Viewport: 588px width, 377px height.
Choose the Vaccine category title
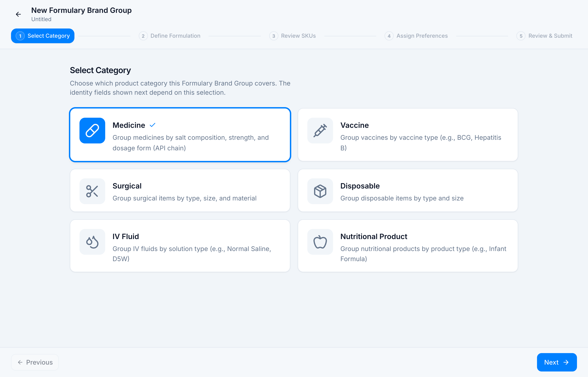click(x=354, y=125)
